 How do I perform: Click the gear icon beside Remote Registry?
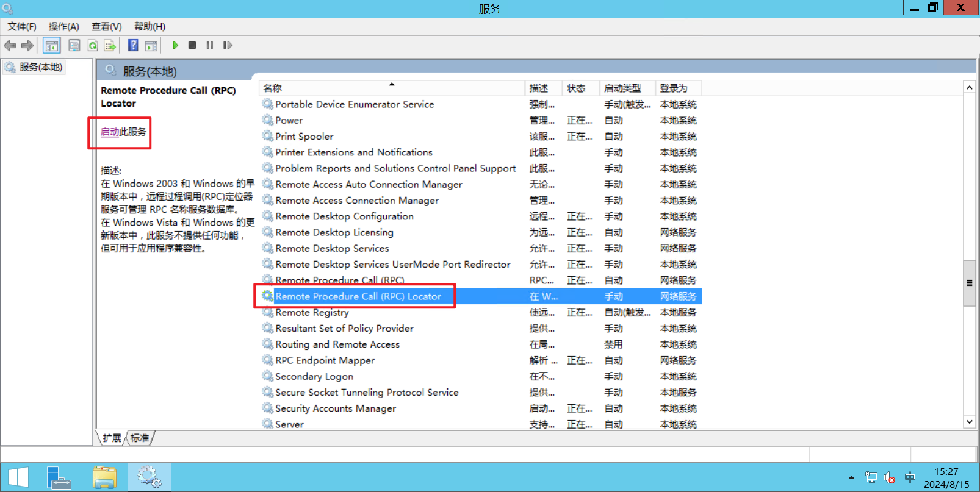click(268, 312)
